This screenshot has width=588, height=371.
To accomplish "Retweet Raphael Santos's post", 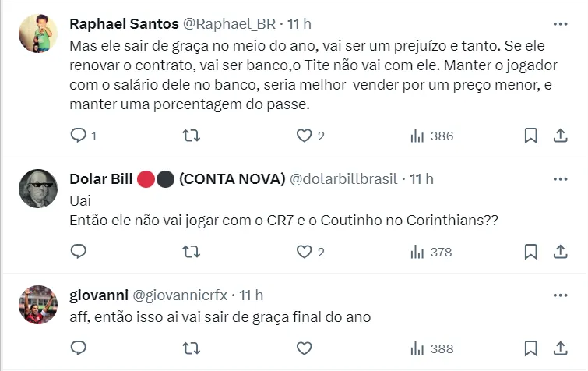I will [191, 136].
